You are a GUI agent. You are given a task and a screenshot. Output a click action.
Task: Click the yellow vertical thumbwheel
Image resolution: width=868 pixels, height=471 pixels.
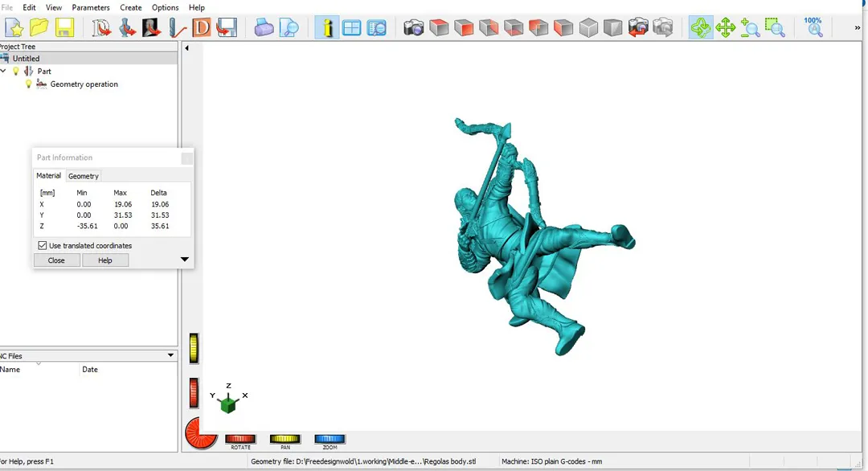[x=194, y=348]
